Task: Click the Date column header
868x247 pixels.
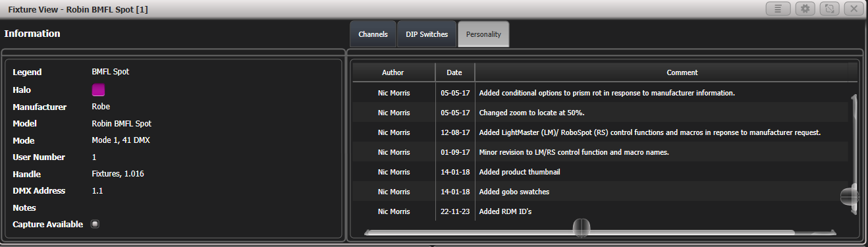Action: coord(454,72)
